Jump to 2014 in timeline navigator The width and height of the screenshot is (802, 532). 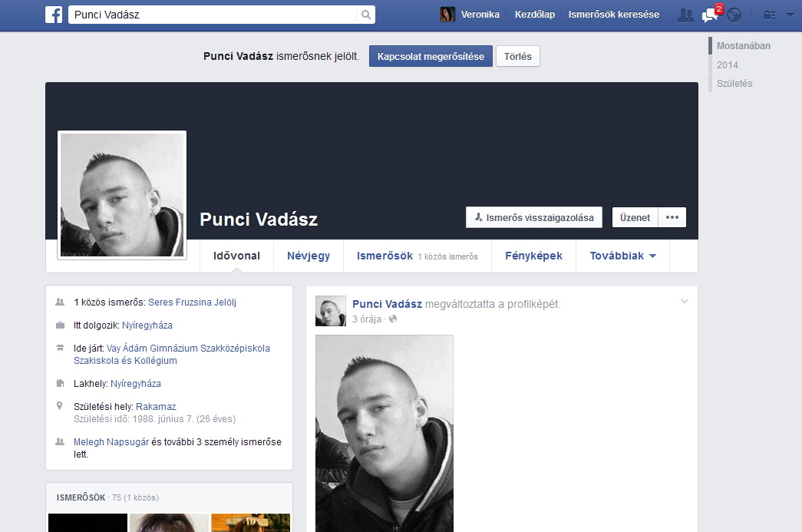point(728,65)
